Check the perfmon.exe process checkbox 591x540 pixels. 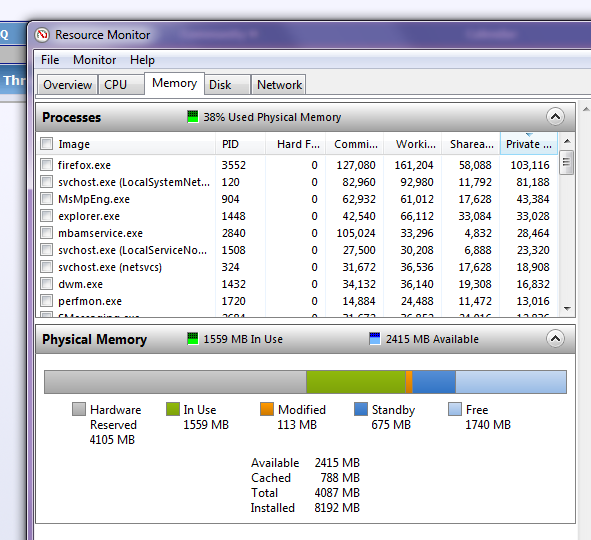(47, 301)
